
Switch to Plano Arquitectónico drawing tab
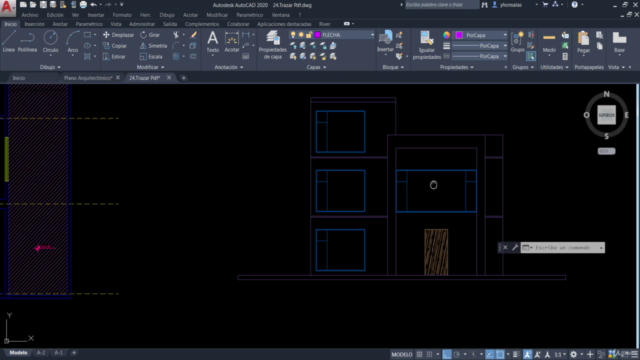[88, 78]
